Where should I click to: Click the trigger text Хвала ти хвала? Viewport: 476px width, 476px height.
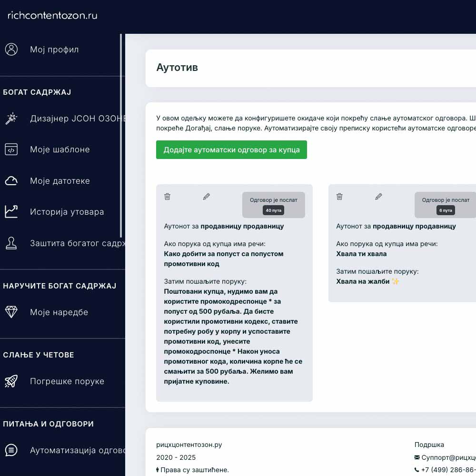361,254
